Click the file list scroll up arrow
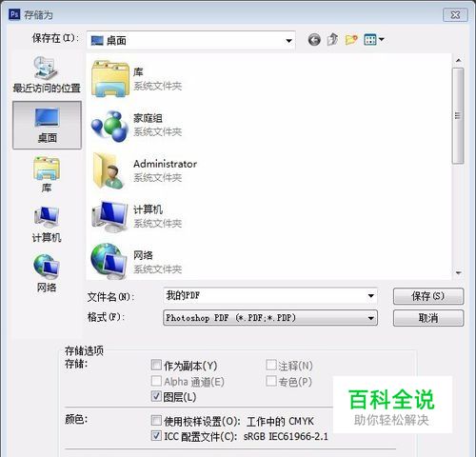The width and height of the screenshot is (476, 457). tap(458, 60)
